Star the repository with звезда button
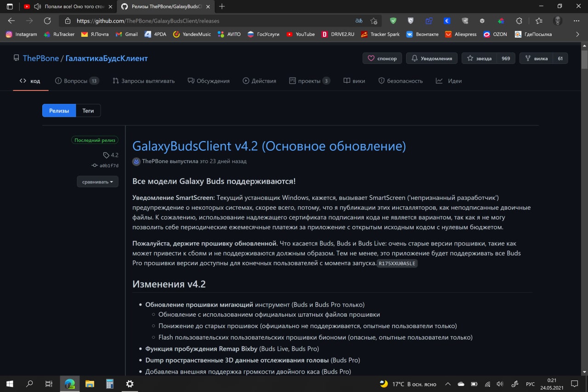 pyautogui.click(x=479, y=58)
